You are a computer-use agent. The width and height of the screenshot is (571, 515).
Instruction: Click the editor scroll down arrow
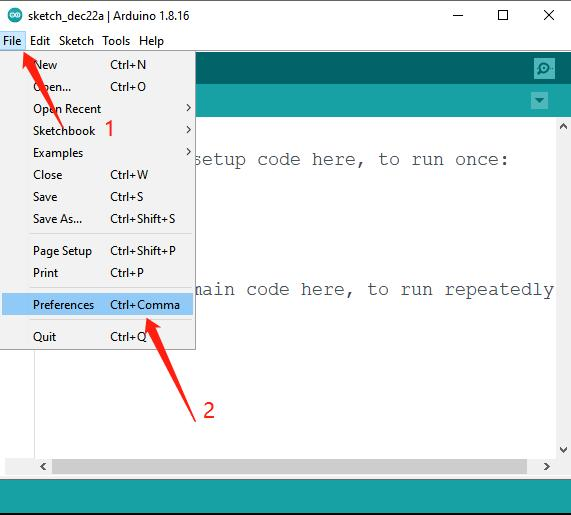(563, 449)
